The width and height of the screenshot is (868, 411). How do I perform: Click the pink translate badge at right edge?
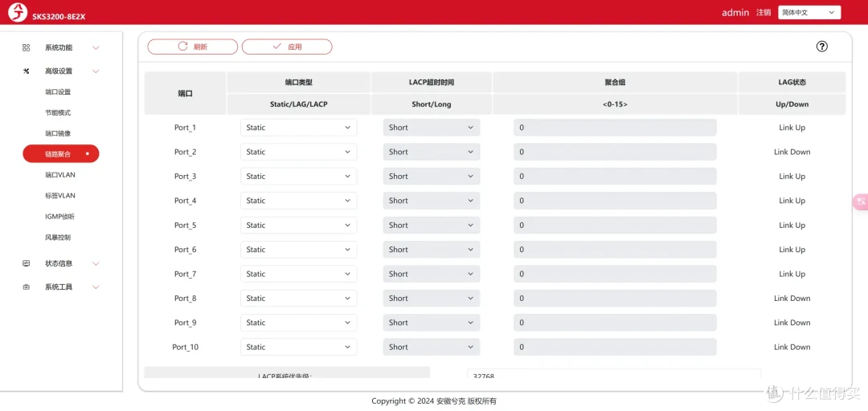860,202
